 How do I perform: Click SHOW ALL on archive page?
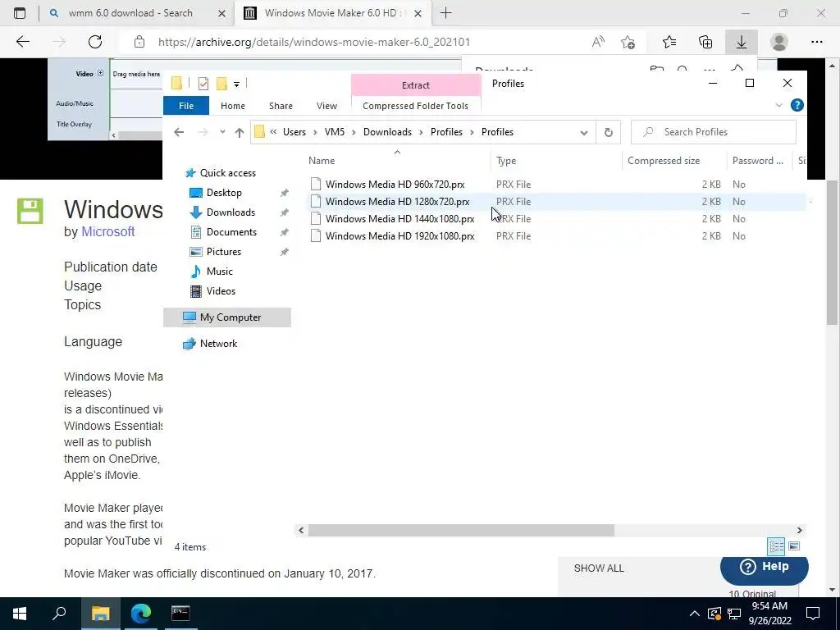599,568
